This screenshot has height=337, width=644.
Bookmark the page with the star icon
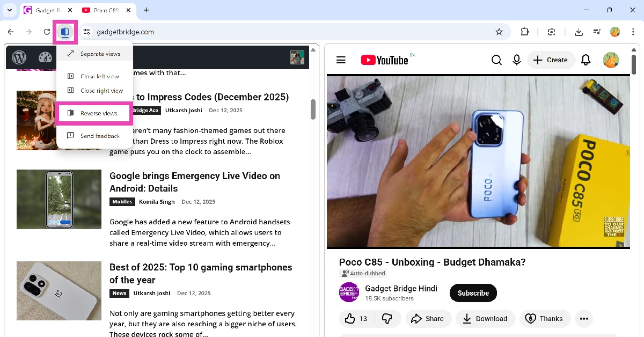499,32
